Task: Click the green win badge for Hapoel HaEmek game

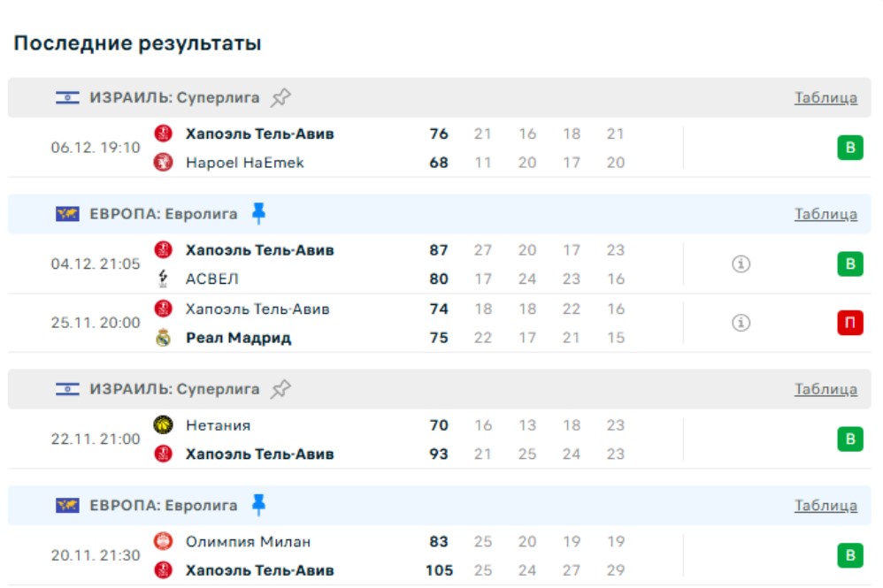Action: (849, 148)
